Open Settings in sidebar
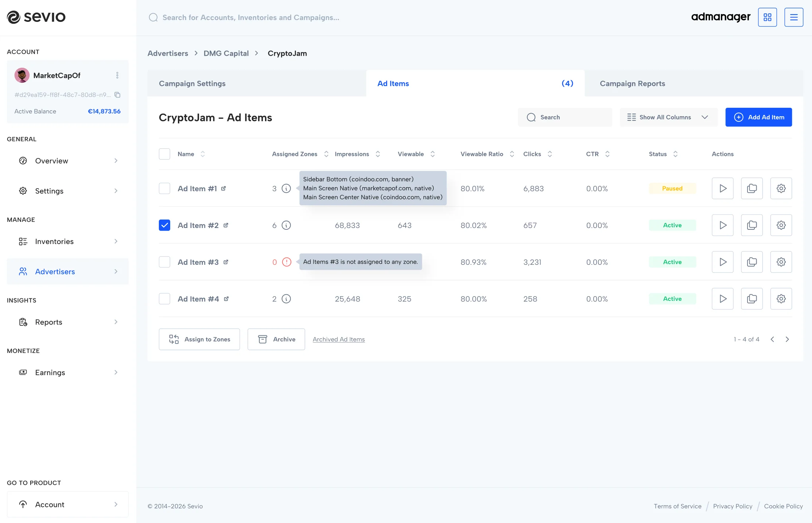812x523 pixels. [68, 191]
